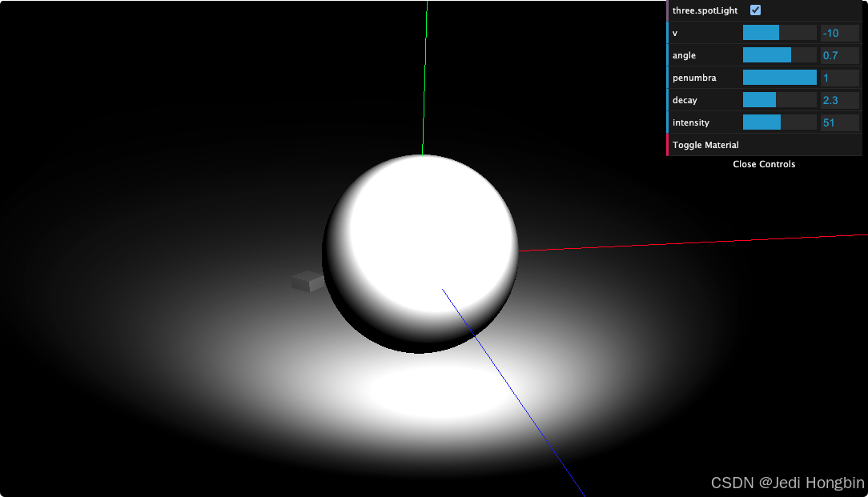The height and width of the screenshot is (497, 868).
Task: Click the penumbra label text
Action: tap(694, 78)
